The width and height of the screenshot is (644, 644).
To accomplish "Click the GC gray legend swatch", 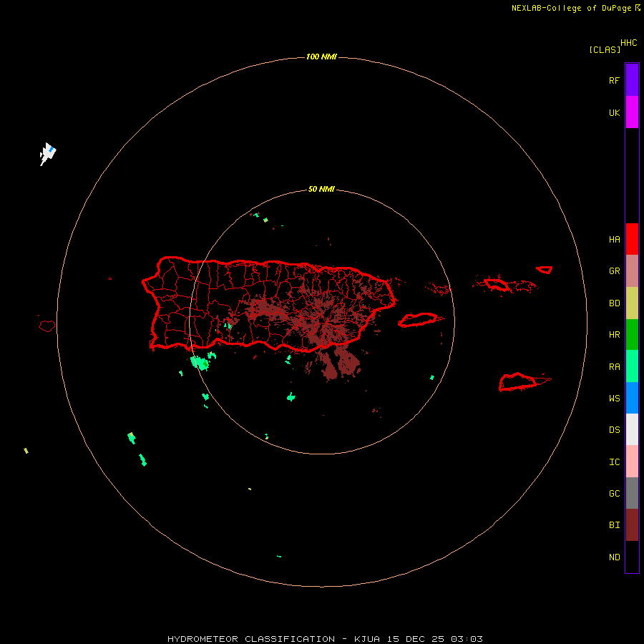I will pyautogui.click(x=632, y=493).
